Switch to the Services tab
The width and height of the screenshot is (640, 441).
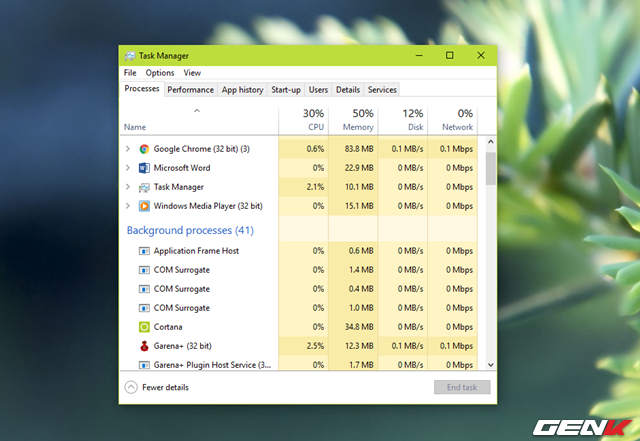click(x=382, y=90)
